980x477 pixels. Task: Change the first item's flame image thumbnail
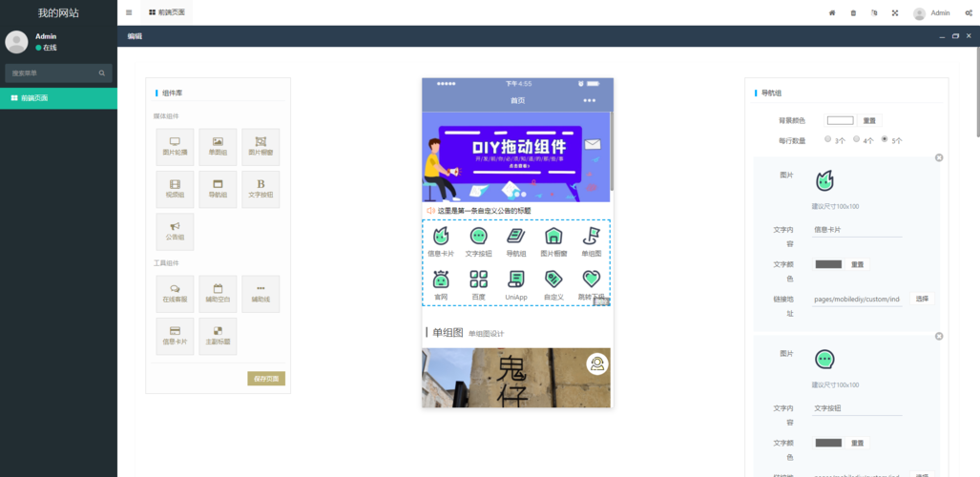825,181
